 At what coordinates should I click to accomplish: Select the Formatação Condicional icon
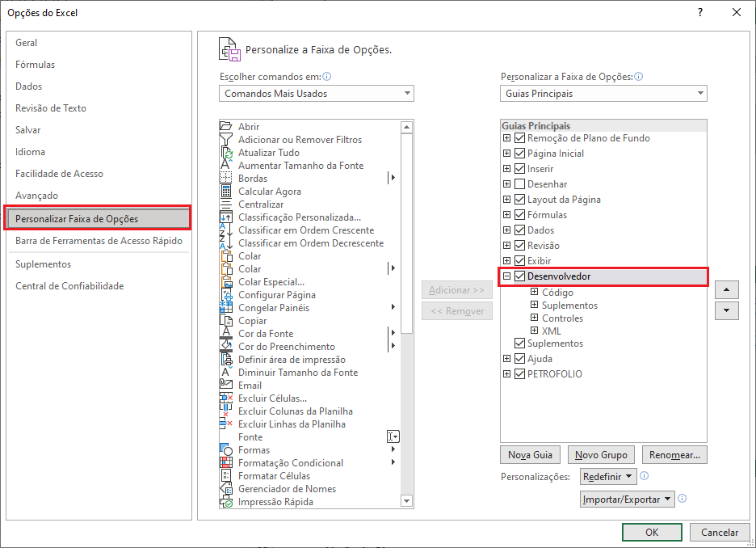point(227,462)
